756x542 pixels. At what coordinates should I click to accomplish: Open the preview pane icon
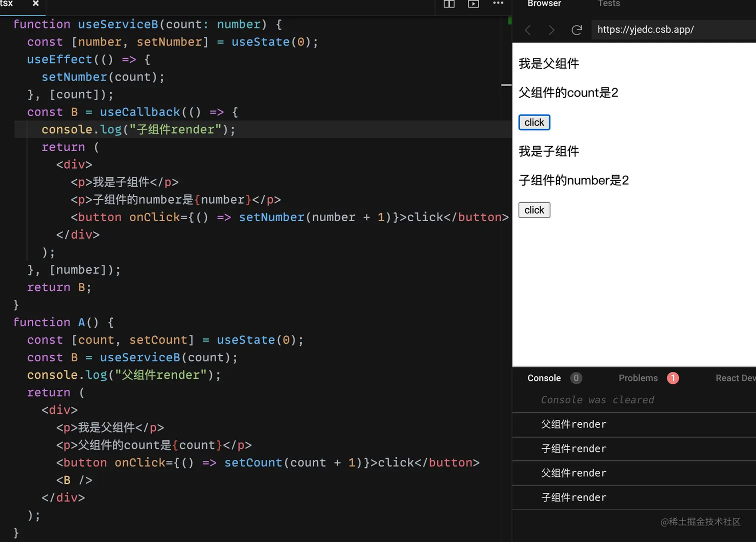pyautogui.click(x=473, y=4)
